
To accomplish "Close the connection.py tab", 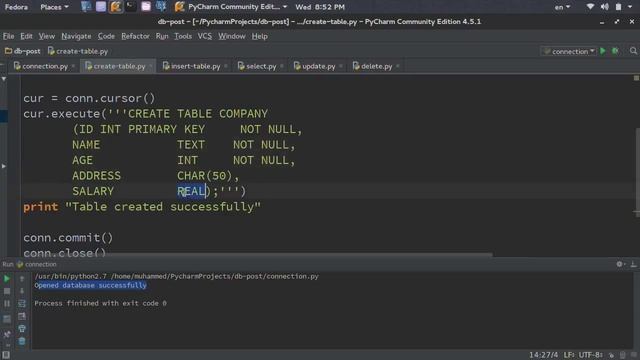I will (x=73, y=66).
